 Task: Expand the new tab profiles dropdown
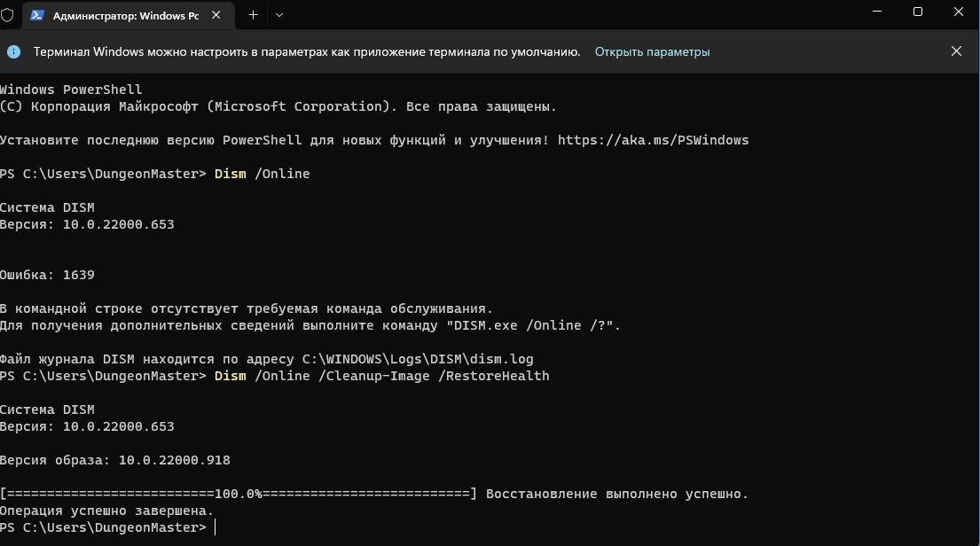tap(279, 15)
